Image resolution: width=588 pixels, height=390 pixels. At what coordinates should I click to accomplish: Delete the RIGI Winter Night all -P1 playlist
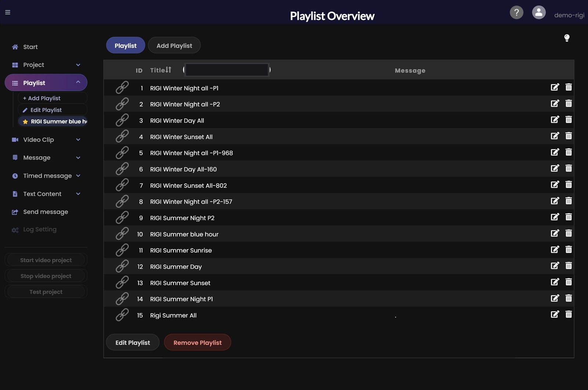[569, 87]
